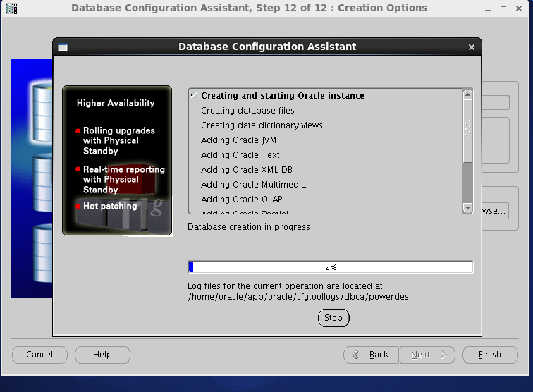Select the Adding Oracle OLAP step
The height and width of the screenshot is (392, 533).
click(x=241, y=200)
